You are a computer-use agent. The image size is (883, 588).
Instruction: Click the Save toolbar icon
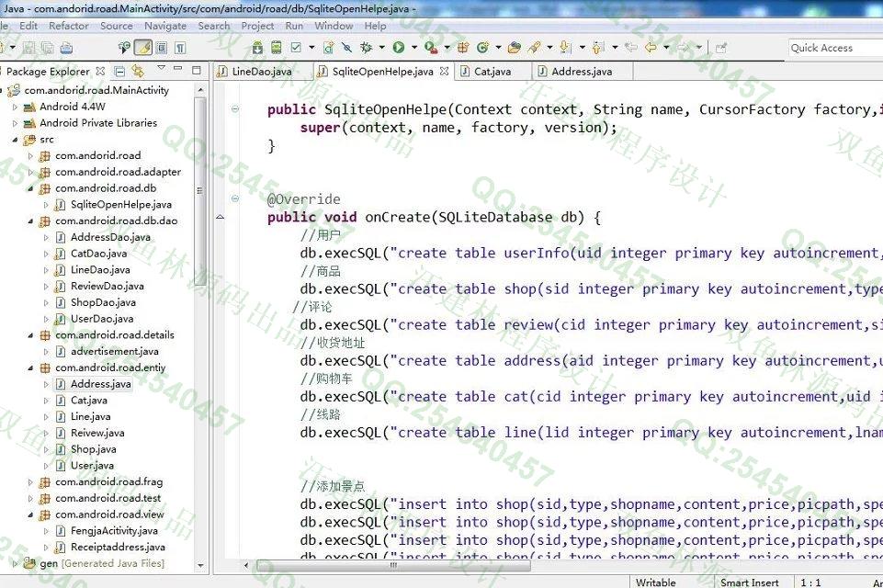(28, 48)
